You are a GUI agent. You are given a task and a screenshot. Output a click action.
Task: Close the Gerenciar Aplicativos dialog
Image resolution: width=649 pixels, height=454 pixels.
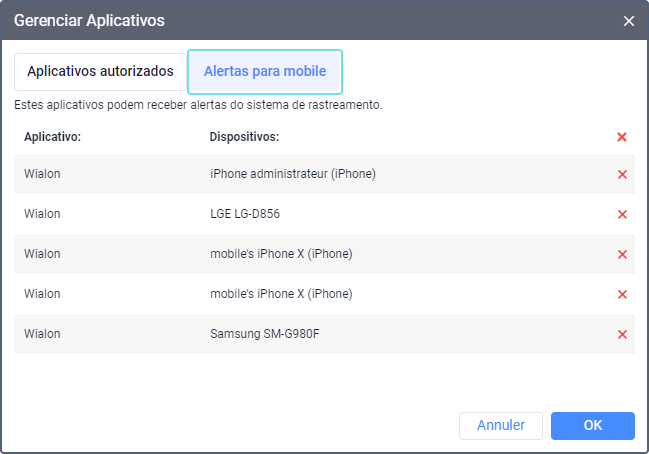tap(629, 21)
